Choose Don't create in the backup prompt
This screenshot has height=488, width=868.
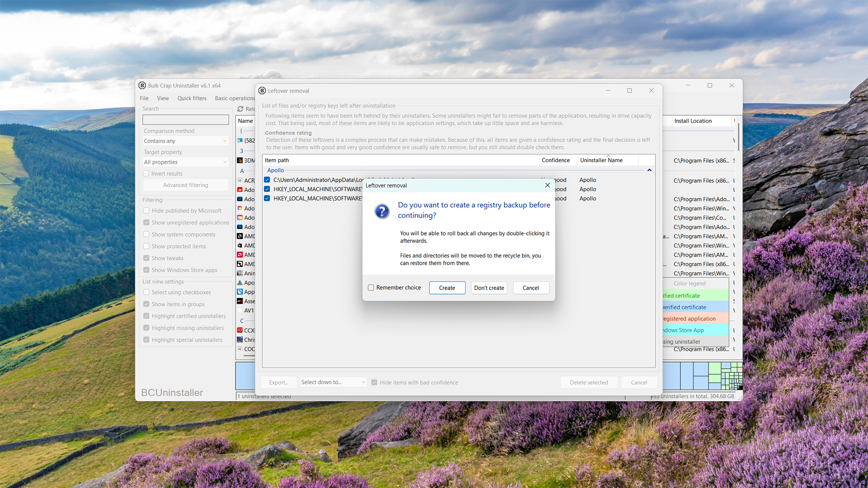pos(489,288)
